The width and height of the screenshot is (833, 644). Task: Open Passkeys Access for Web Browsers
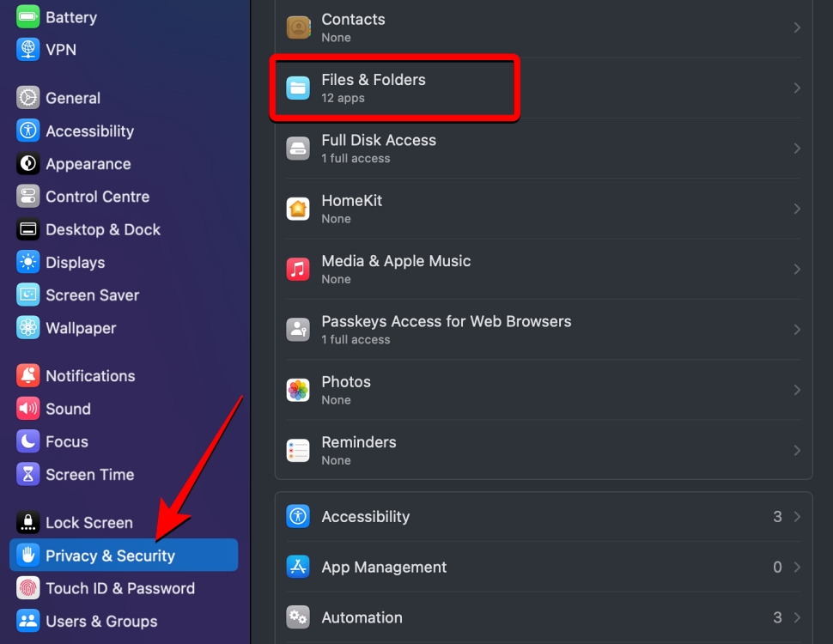click(x=446, y=329)
